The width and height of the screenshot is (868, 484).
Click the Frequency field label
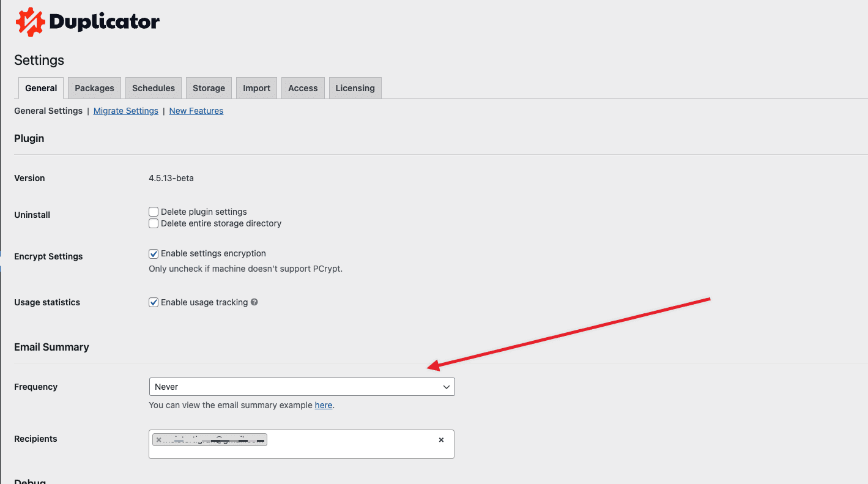point(36,387)
